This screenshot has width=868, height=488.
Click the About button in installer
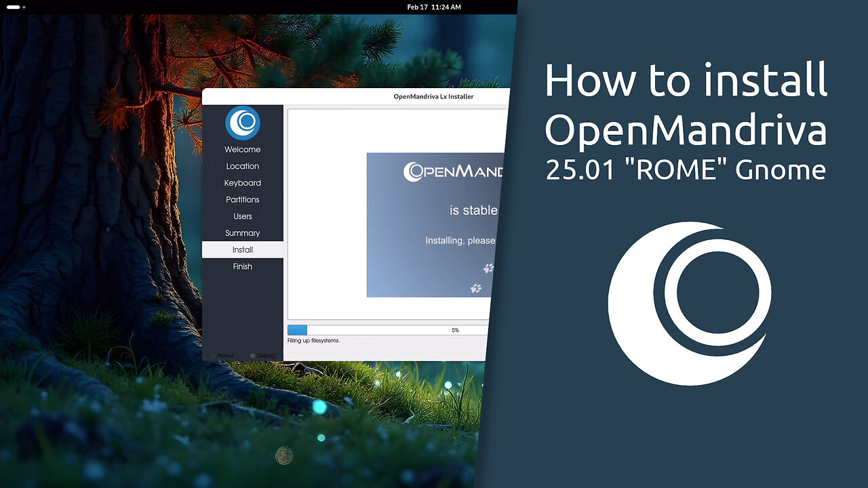pyautogui.click(x=222, y=355)
